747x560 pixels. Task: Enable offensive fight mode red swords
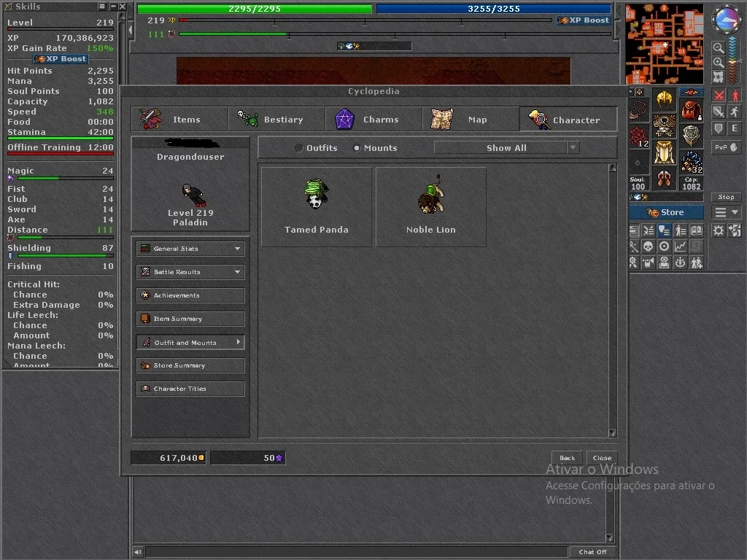(719, 96)
